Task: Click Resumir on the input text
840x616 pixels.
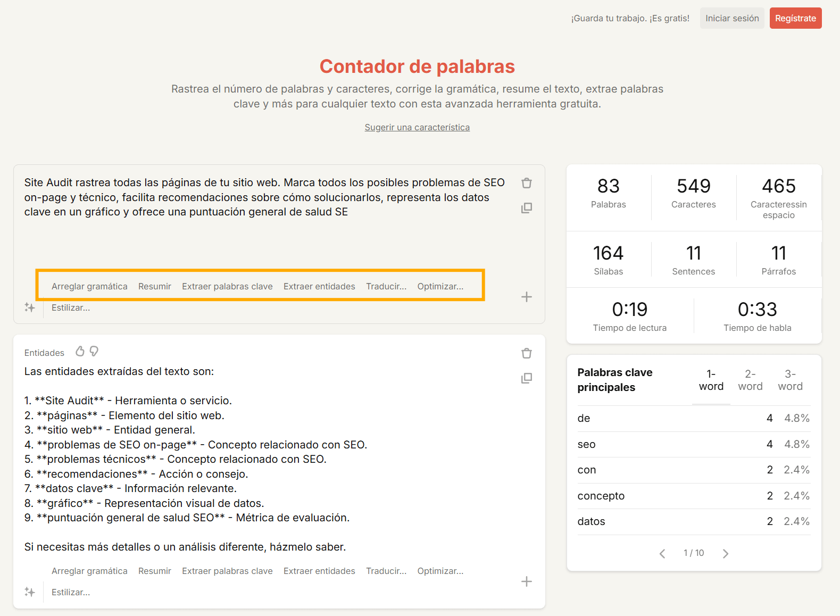Action: (x=155, y=286)
